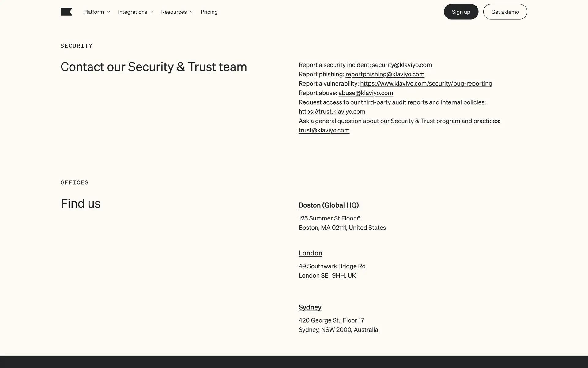Screen dimensions: 588x368
Task: Click the abuse@klaviyo.com link
Action: 366,93
